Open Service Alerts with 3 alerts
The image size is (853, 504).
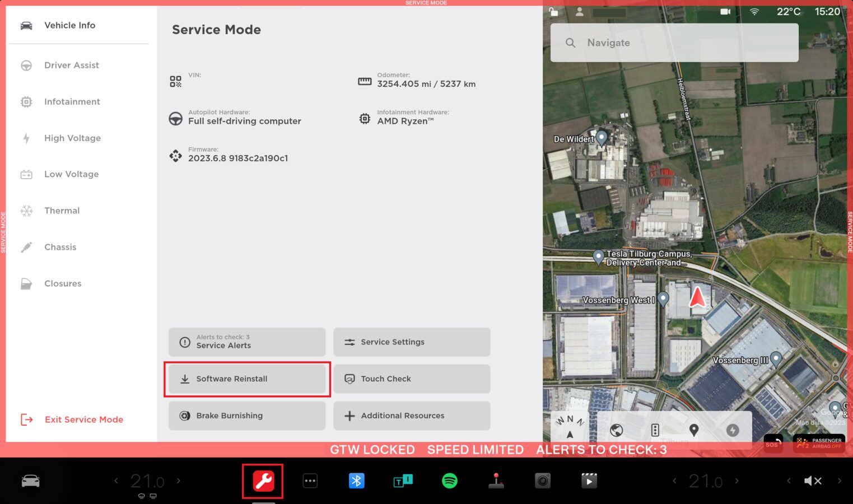coord(247,342)
